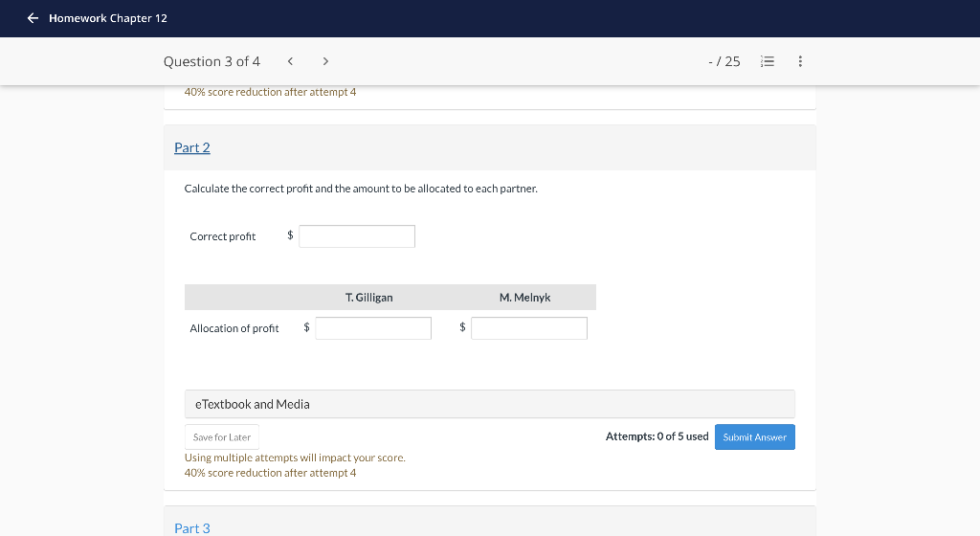Screen dimensions: 980x536
Task: Go to the previous question chevron
Action: [x=290, y=61]
